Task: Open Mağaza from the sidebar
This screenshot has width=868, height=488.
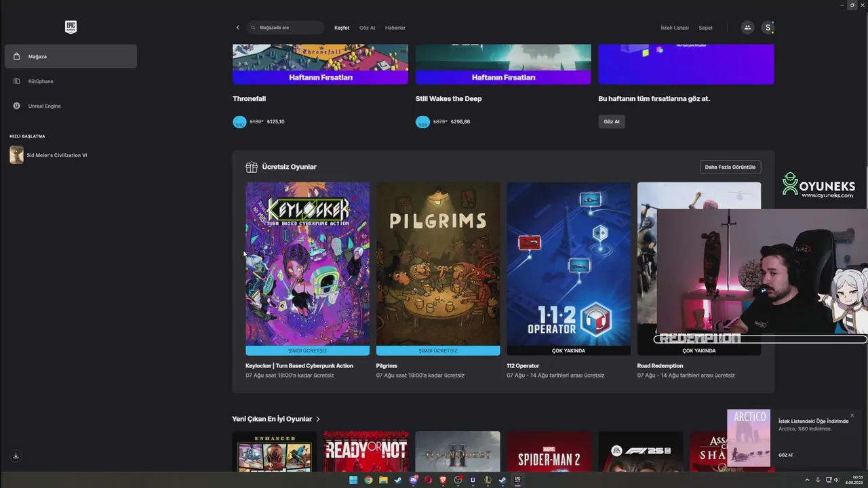Action: click(71, 56)
